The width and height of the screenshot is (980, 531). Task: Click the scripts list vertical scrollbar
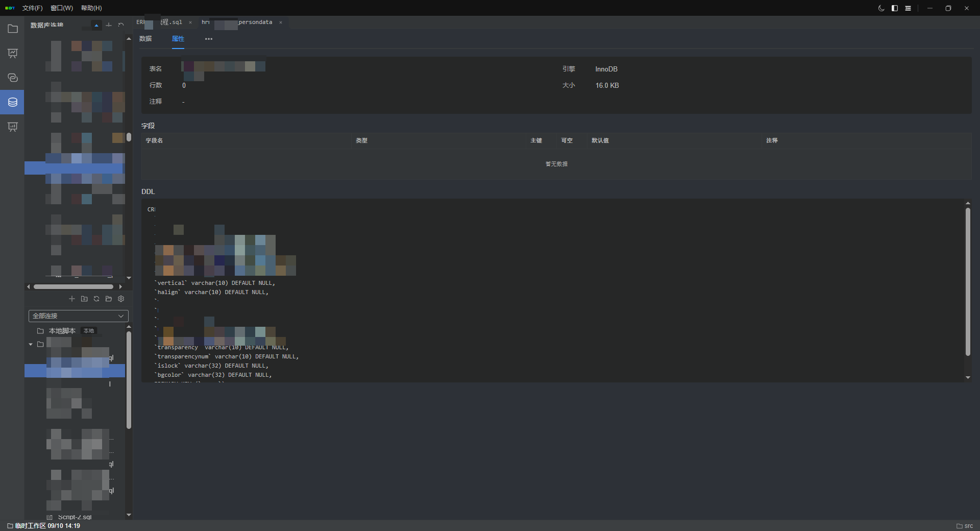[x=129, y=380]
